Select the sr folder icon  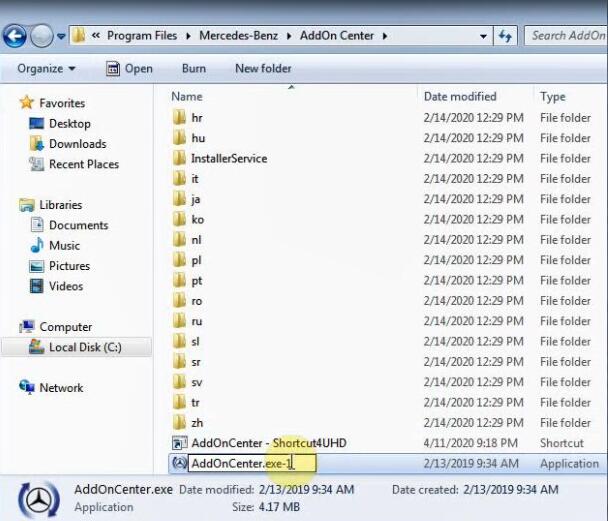pos(179,362)
